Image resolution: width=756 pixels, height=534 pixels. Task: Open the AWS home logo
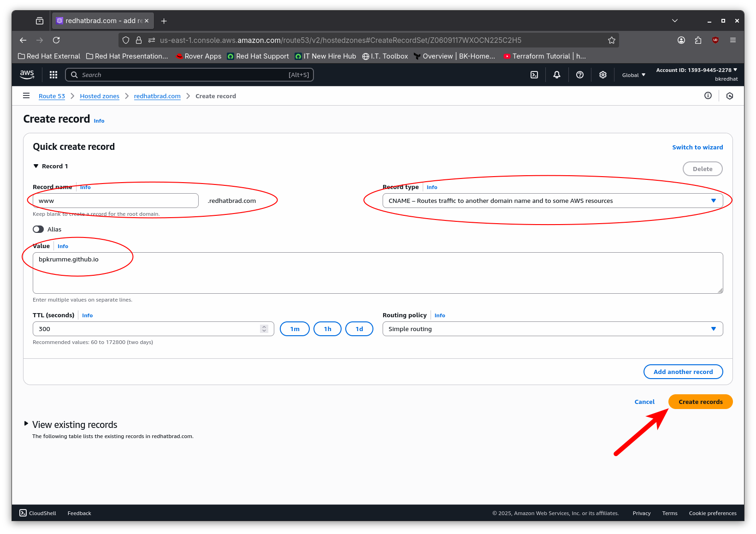[27, 75]
